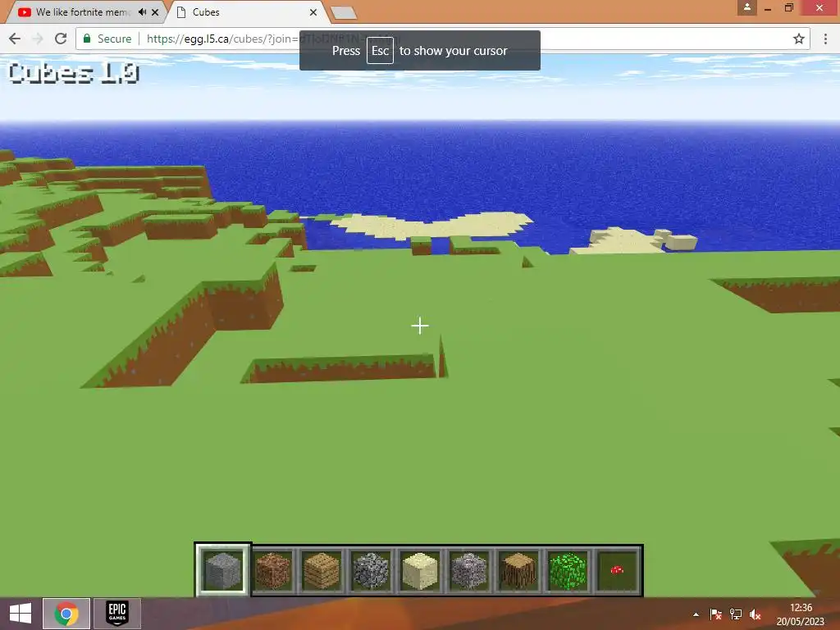Open the Action Center flag icon
The width and height of the screenshot is (840, 630).
point(715,614)
